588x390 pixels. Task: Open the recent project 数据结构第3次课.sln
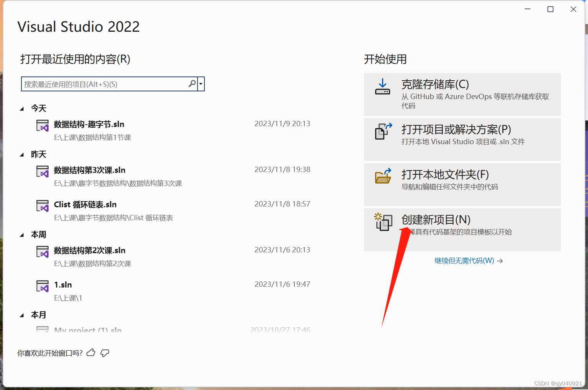click(x=89, y=170)
